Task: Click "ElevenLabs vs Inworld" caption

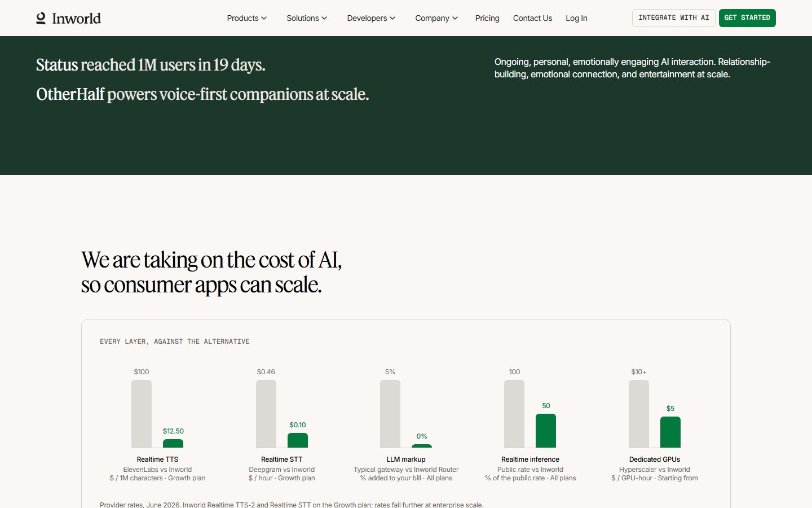Action: click(x=157, y=470)
